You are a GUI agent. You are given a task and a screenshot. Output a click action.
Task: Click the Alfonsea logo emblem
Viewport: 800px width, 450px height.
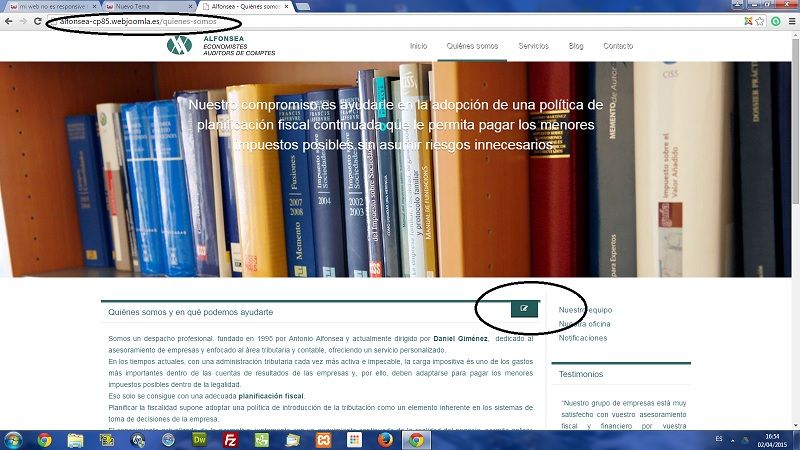[x=179, y=45]
